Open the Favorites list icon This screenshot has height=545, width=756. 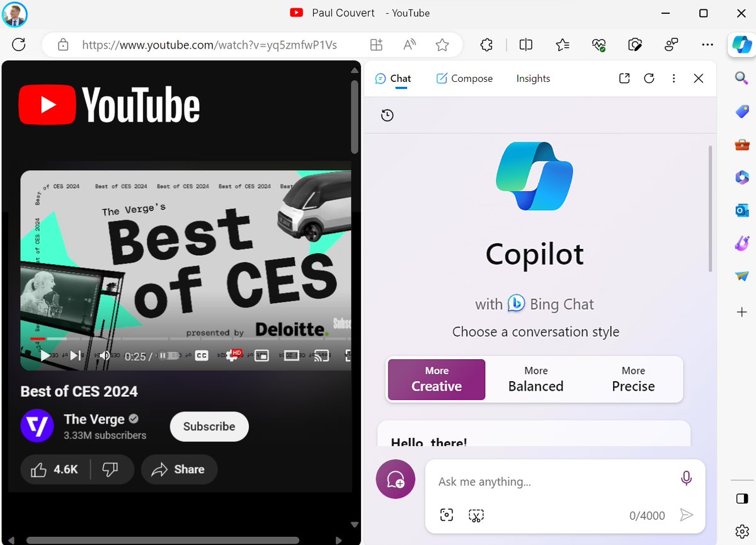pos(563,45)
